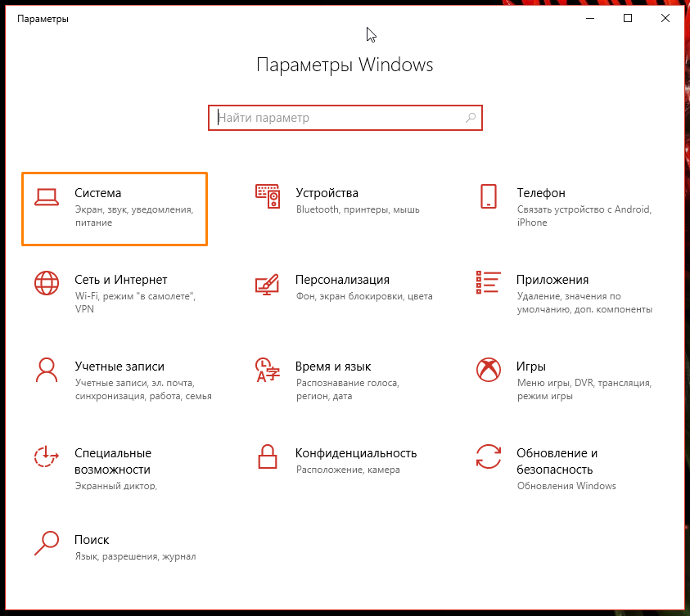
Task: Click 'Распознавание голоса, регион, дата' text
Action: 348,389
